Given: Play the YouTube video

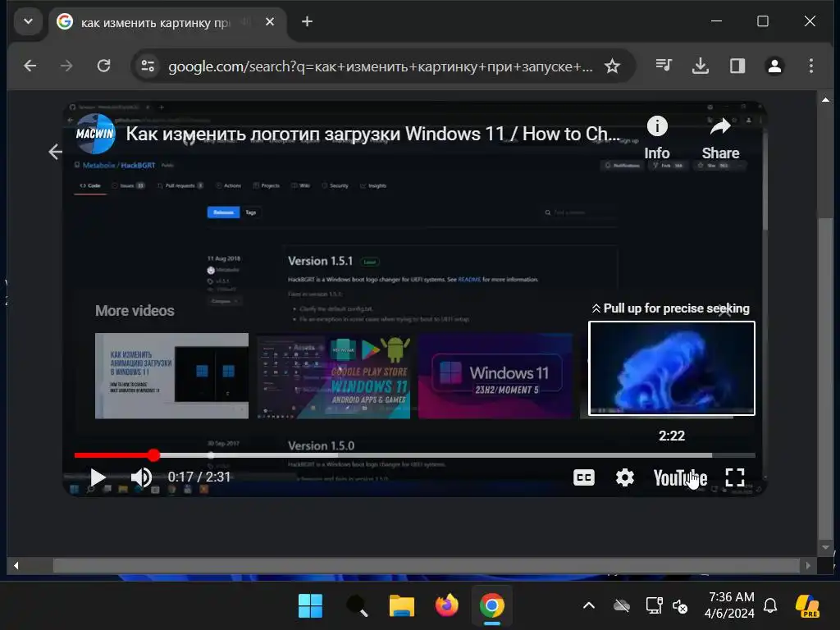Looking at the screenshot, I should [x=98, y=477].
